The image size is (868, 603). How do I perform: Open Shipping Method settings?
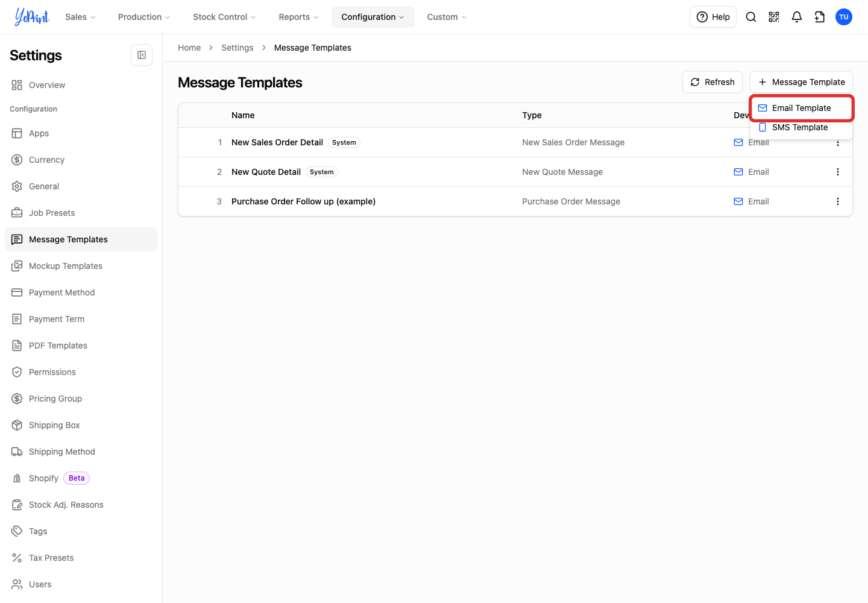[81, 452]
